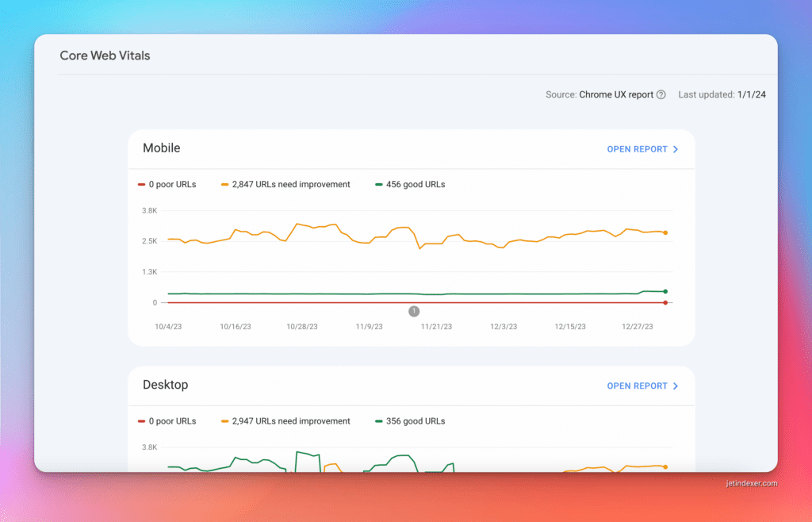Select Desktop '0 poor URLs' legend entry
Image resolution: width=812 pixels, height=522 pixels.
pyautogui.click(x=167, y=421)
